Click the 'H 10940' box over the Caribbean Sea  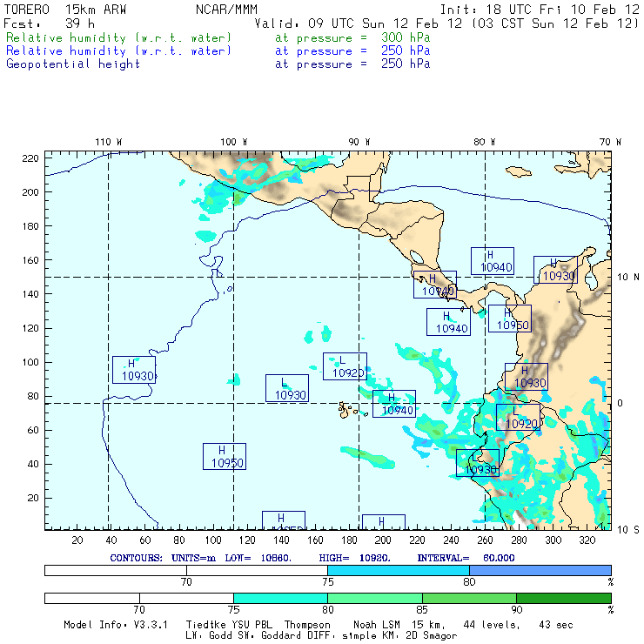[x=492, y=261]
